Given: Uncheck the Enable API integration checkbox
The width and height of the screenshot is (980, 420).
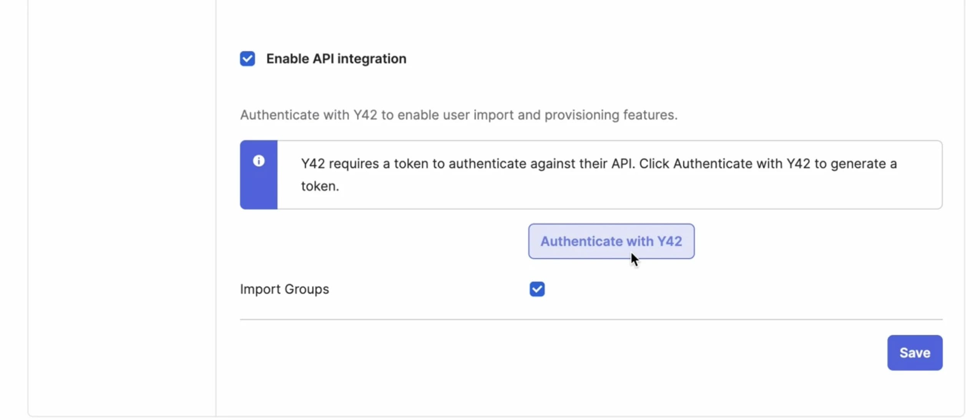Looking at the screenshot, I should click(247, 59).
